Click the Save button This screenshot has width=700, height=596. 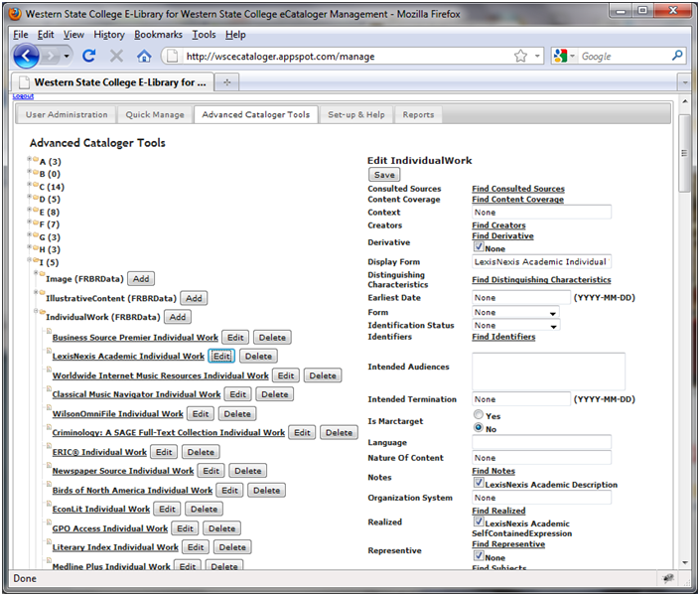pos(384,175)
